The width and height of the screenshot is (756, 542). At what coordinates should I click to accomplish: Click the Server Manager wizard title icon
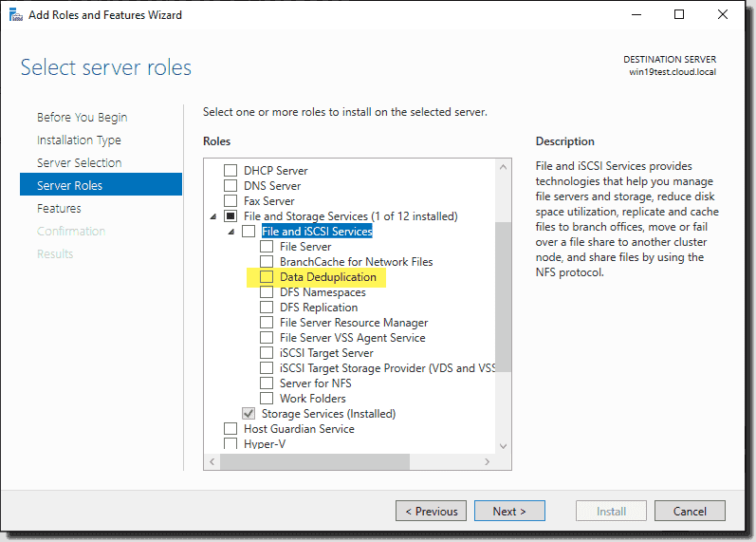[16, 15]
